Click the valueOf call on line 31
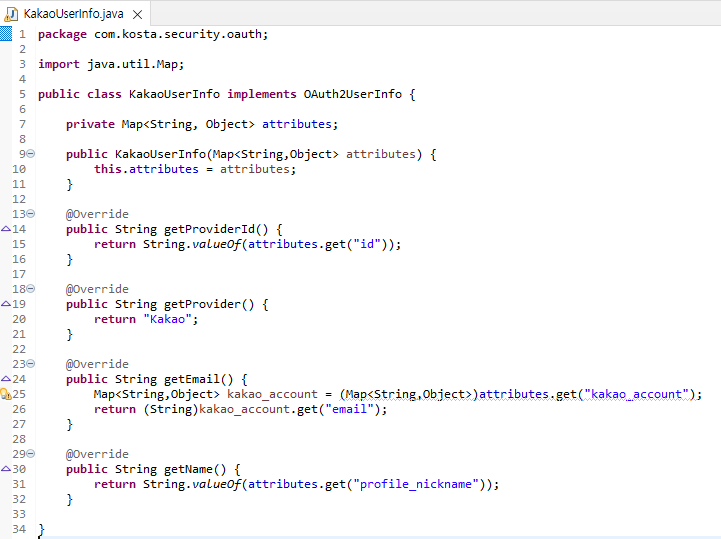Screen dimensions: 721x539 click(x=216, y=484)
